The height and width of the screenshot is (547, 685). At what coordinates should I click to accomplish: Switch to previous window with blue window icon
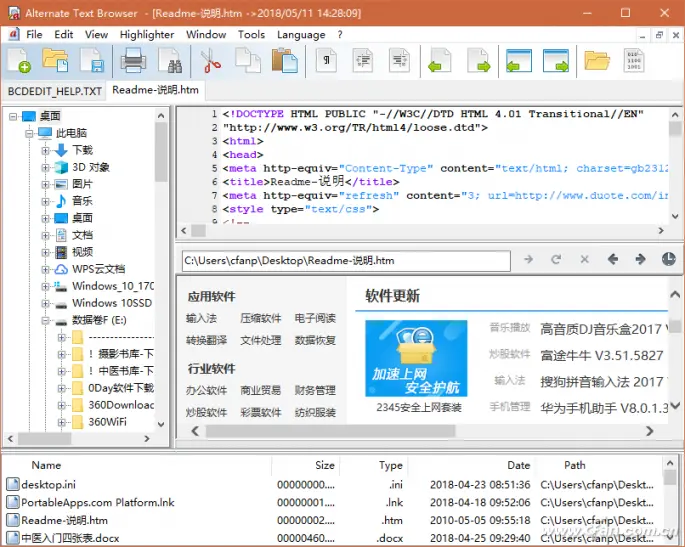(x=519, y=61)
